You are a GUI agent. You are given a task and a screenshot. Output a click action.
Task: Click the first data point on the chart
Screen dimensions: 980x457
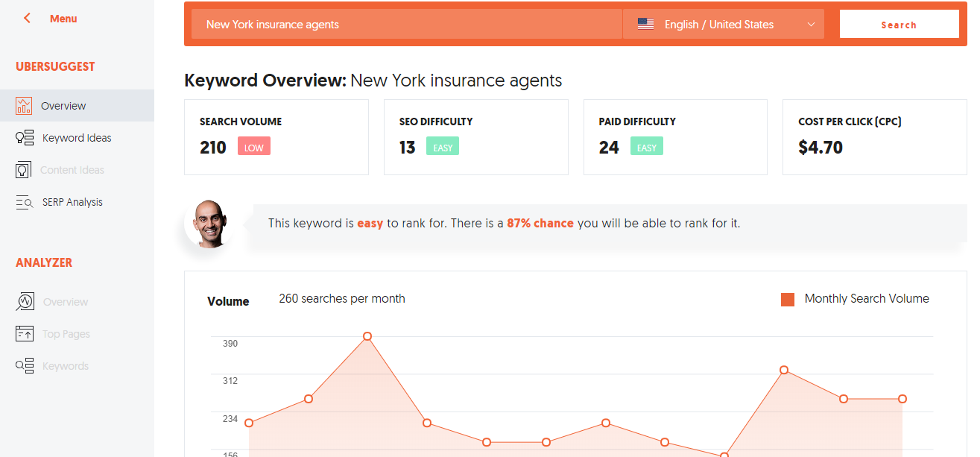pyautogui.click(x=249, y=423)
